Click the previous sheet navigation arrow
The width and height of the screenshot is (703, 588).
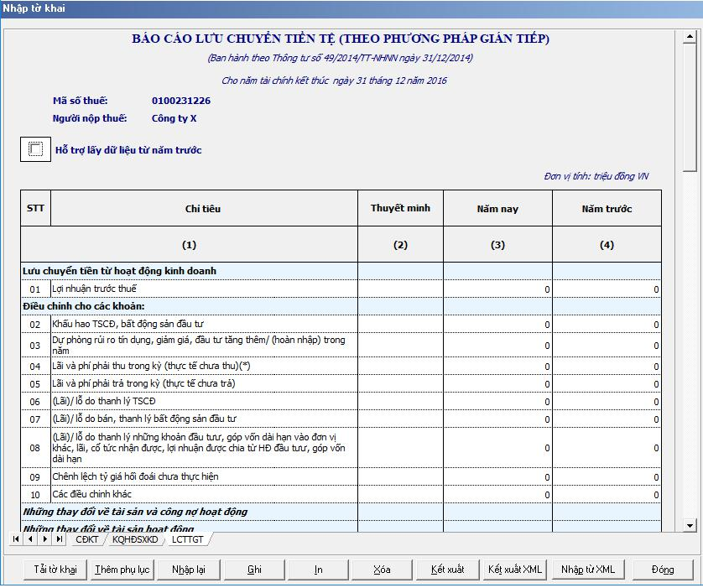tap(30, 539)
